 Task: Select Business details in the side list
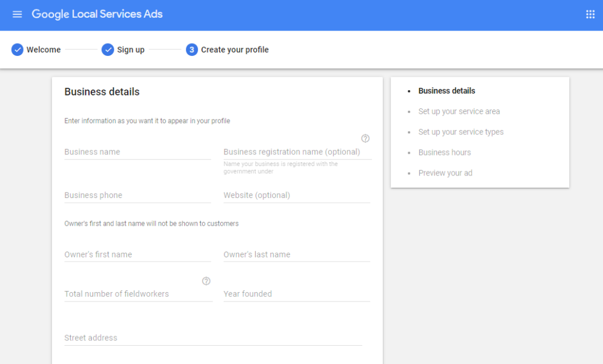(x=446, y=91)
